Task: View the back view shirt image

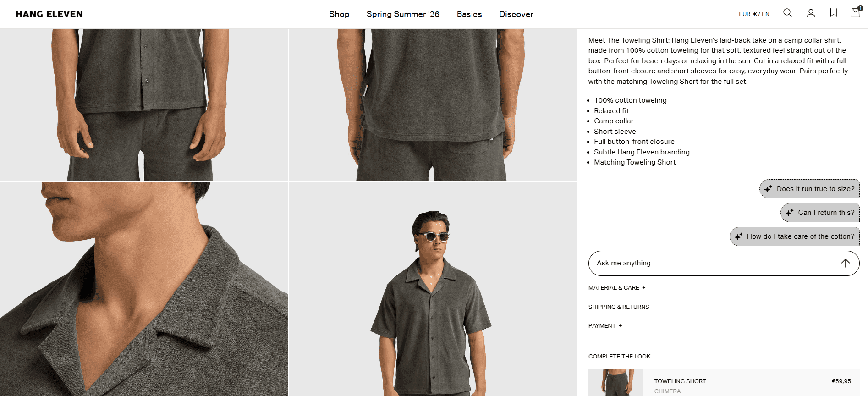Action: (x=433, y=105)
